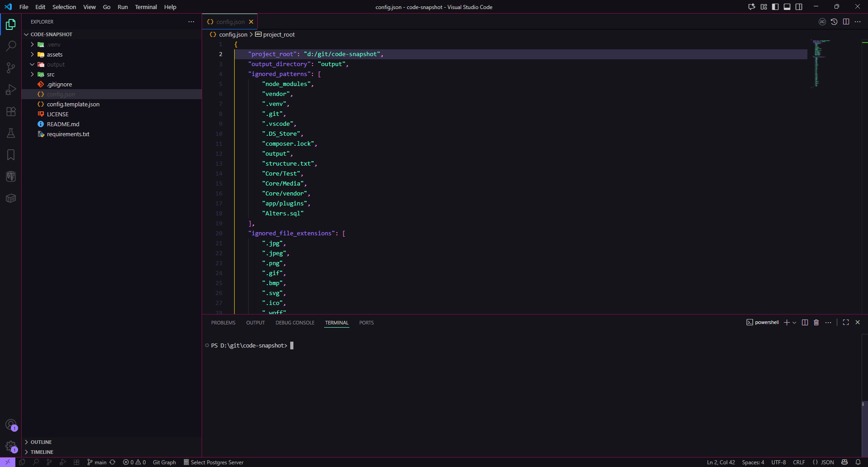868x467 pixels.
Task: Switch to the DEBUG CONSOLE tab
Action: pos(295,323)
